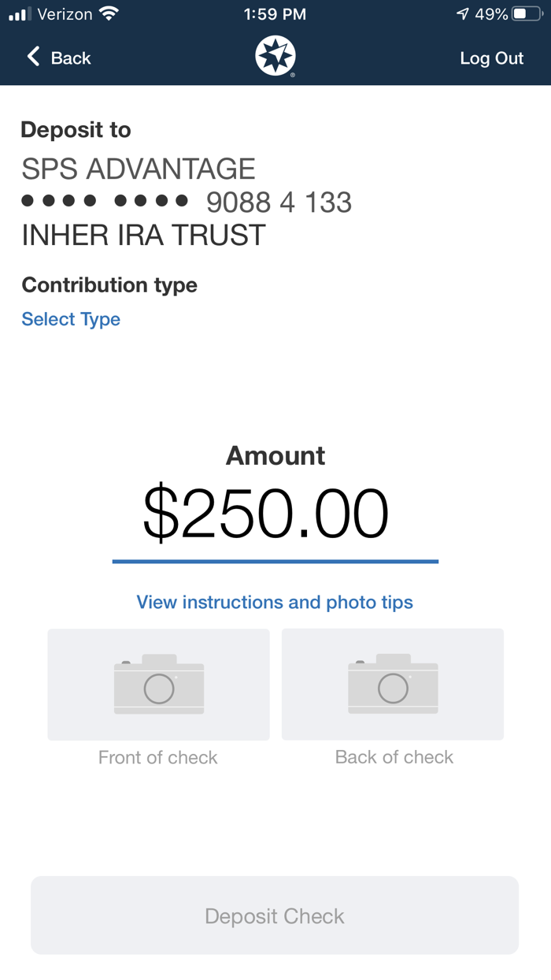This screenshot has width=551, height=980.
Task: Click the blue underline below the amount
Action: pos(275,561)
